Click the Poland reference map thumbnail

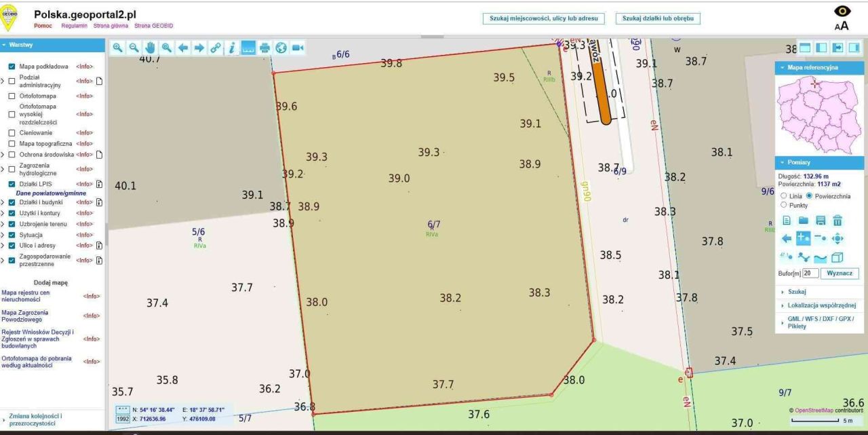[x=819, y=114]
